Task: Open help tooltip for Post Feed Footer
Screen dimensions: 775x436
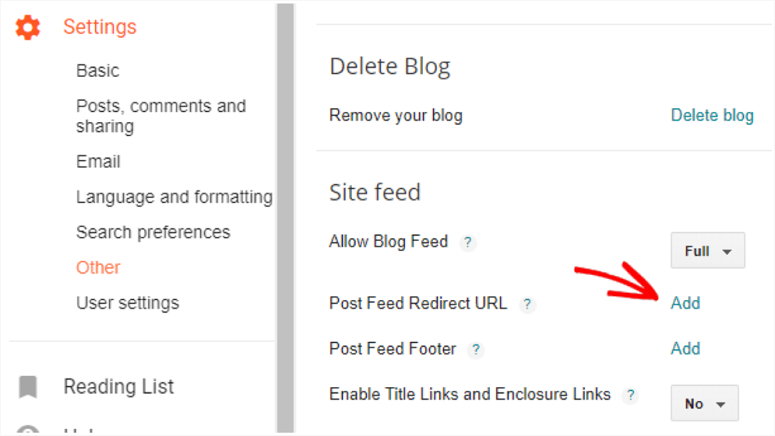Action: 475,349
